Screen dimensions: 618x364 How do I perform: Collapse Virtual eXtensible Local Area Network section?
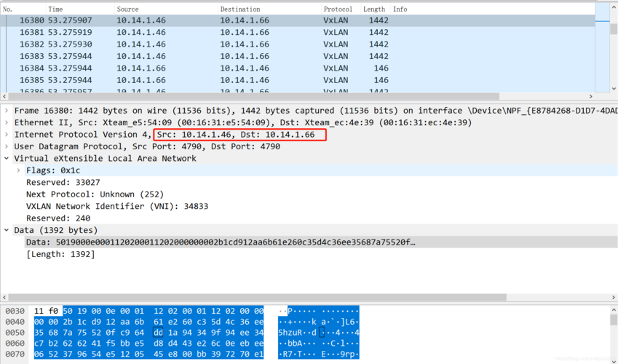7,158
